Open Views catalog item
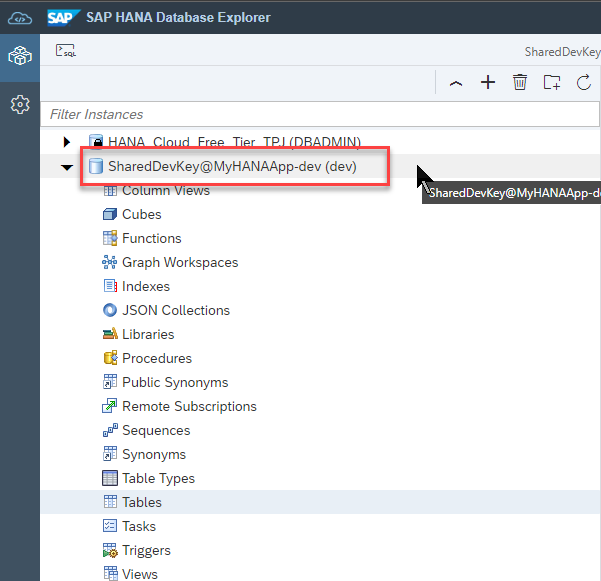This screenshot has width=601, height=581. [140, 574]
